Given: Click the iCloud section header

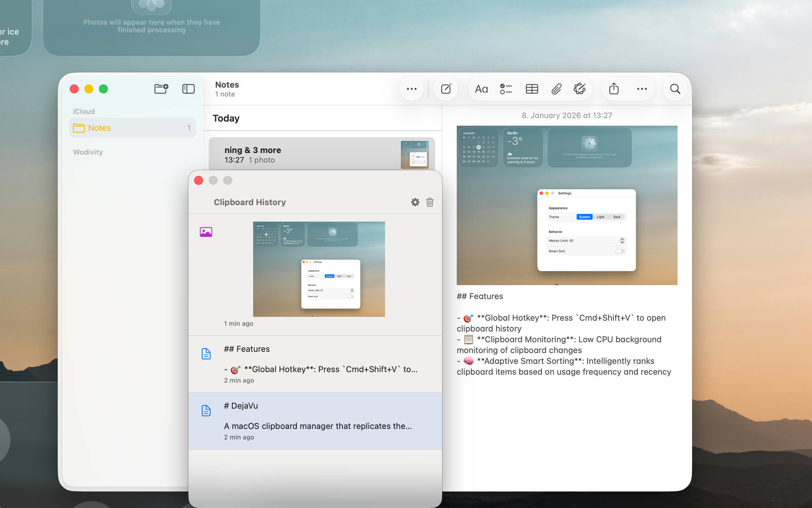Looking at the screenshot, I should (84, 111).
